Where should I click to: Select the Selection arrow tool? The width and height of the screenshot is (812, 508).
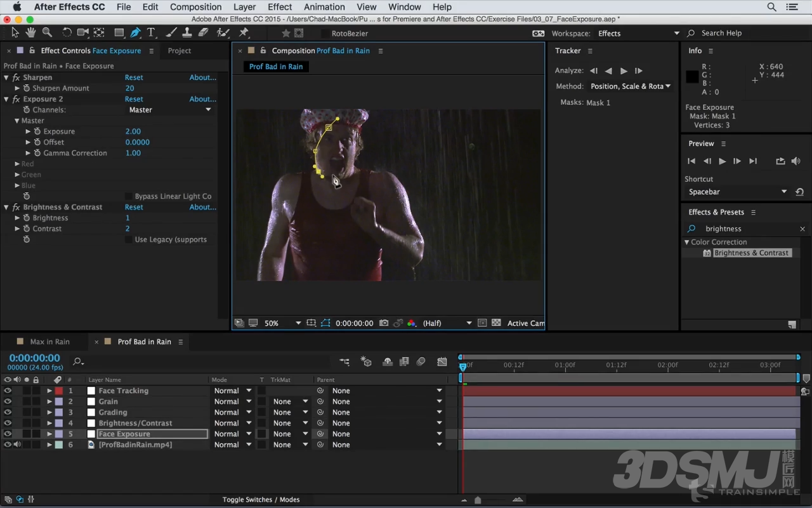(x=15, y=32)
